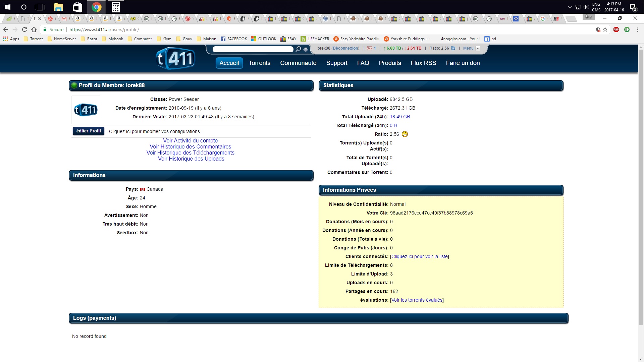
Task: Open the Mybook bookmarks folder
Action: pyautogui.click(x=112, y=39)
